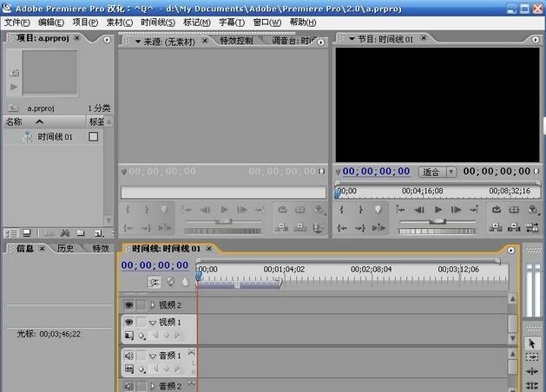
Task: Toggle the 音频 1 track lock box
Action: [x=141, y=356]
